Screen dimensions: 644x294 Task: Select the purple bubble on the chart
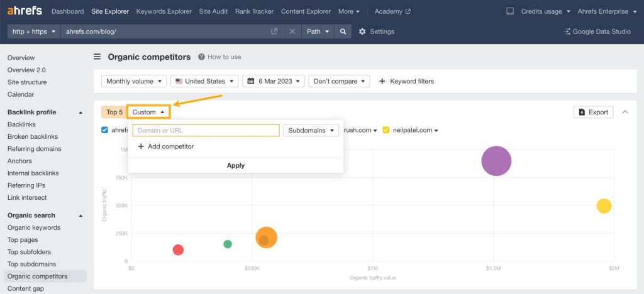(x=496, y=161)
